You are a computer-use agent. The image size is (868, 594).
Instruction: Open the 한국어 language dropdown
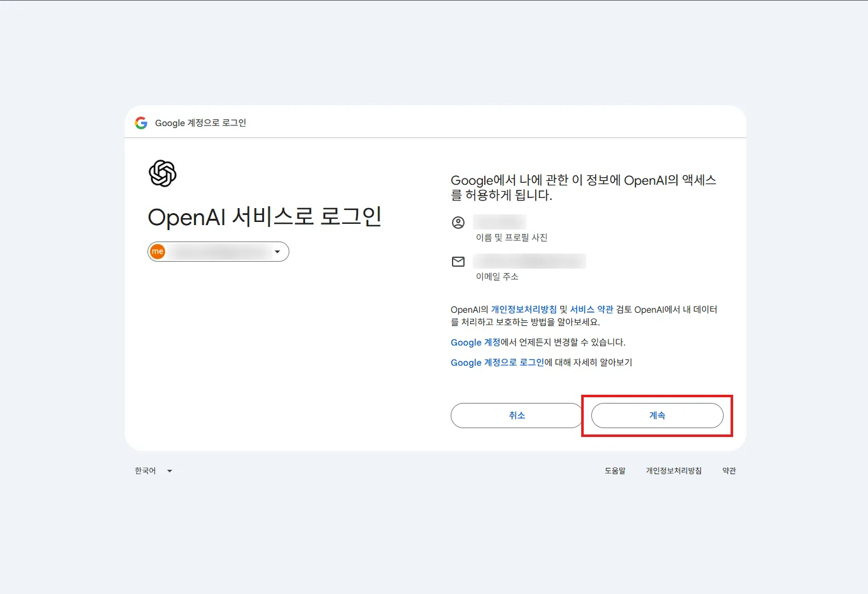click(153, 471)
